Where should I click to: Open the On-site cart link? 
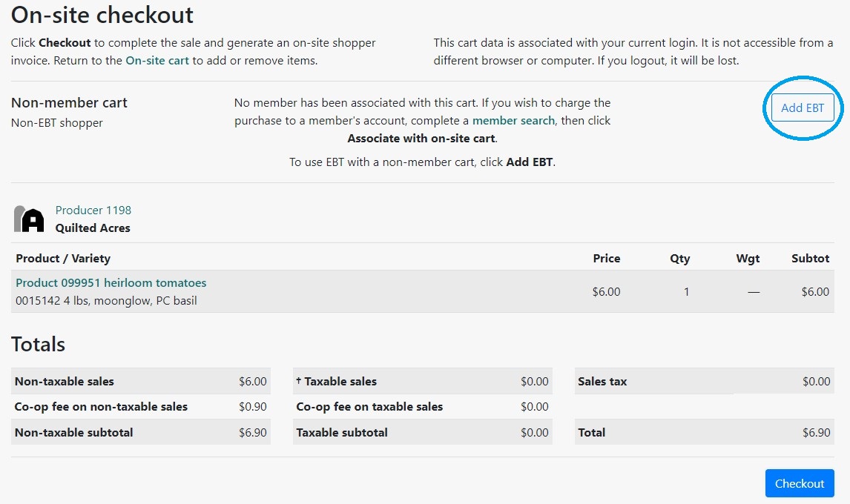point(157,61)
